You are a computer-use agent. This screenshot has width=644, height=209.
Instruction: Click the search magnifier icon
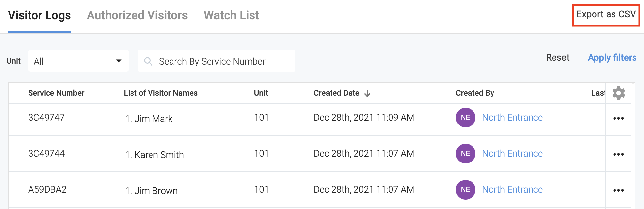148,61
